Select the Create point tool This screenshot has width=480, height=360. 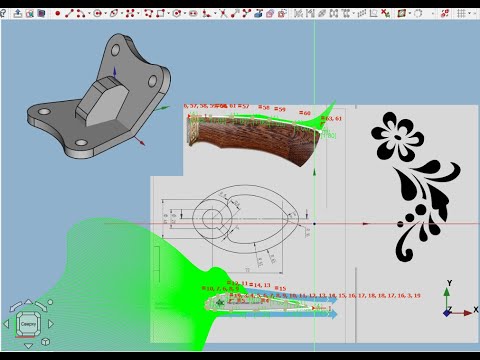[58, 14]
